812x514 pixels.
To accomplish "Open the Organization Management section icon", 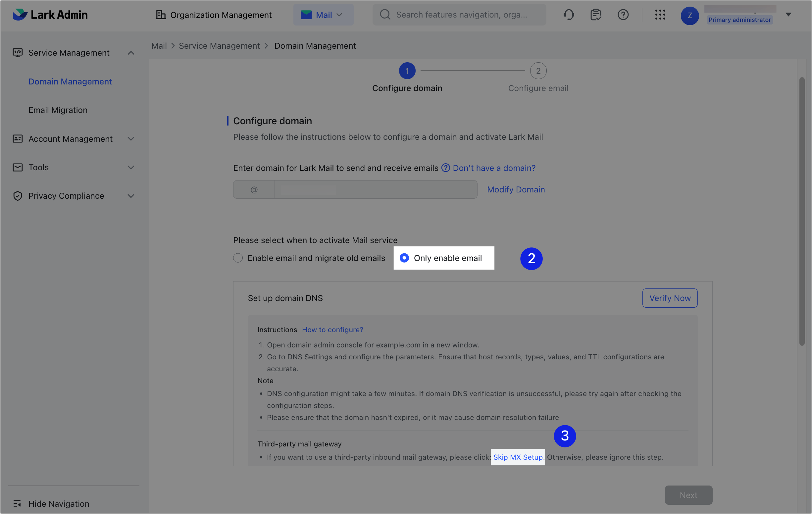I will [x=160, y=15].
